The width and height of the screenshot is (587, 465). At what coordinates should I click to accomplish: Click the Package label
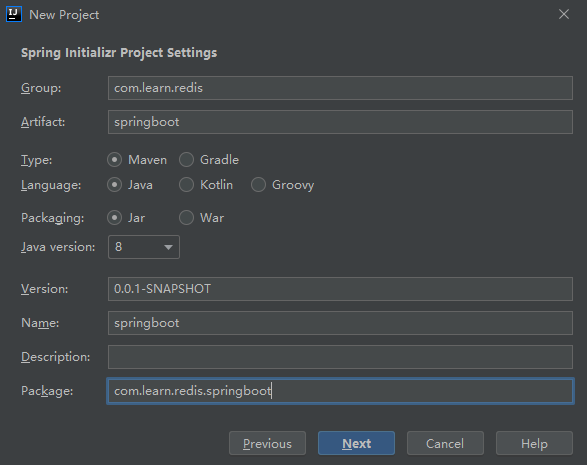[x=47, y=391]
